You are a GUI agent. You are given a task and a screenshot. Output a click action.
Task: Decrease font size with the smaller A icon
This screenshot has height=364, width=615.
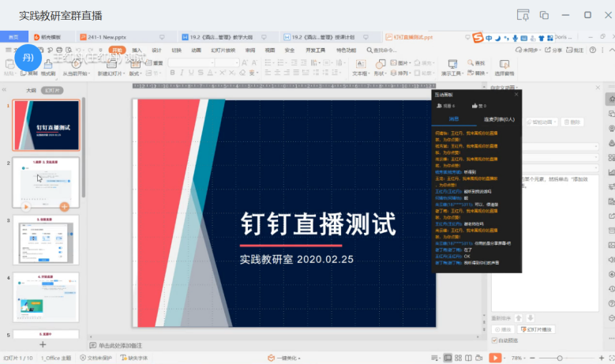pyautogui.click(x=254, y=62)
